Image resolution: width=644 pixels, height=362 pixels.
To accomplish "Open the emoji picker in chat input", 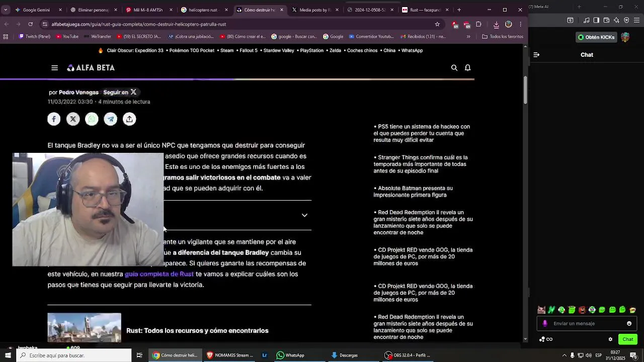I will coord(629,324).
